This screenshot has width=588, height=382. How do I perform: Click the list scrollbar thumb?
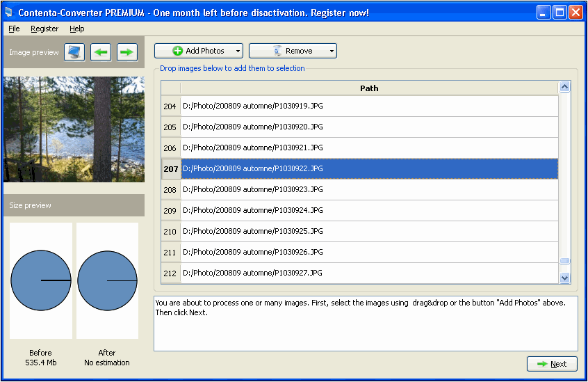(x=565, y=261)
